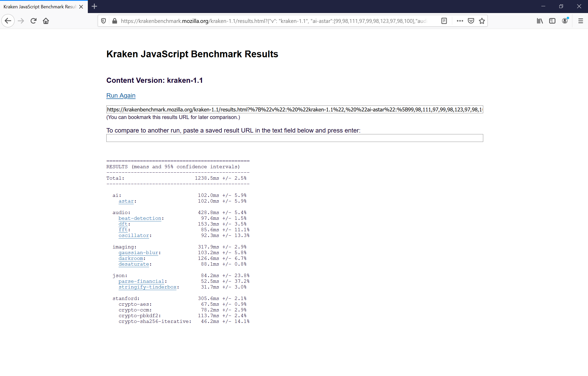This screenshot has height=376, width=588.
Task: Select the Kraken JavaScript Benchmark tab
Action: pyautogui.click(x=40, y=7)
